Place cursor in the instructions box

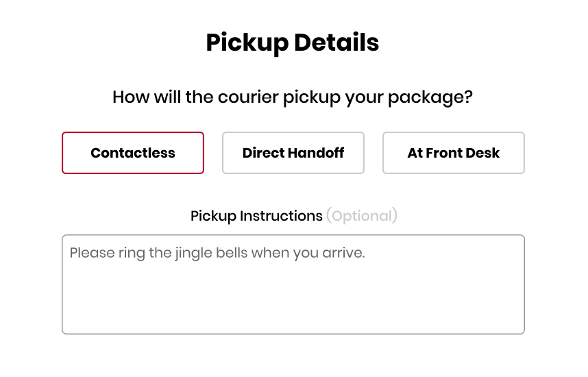293,284
